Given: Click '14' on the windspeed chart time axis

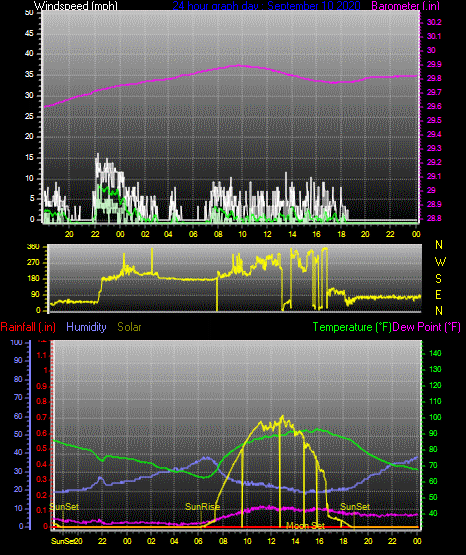Looking at the screenshot, I should click(x=292, y=234).
